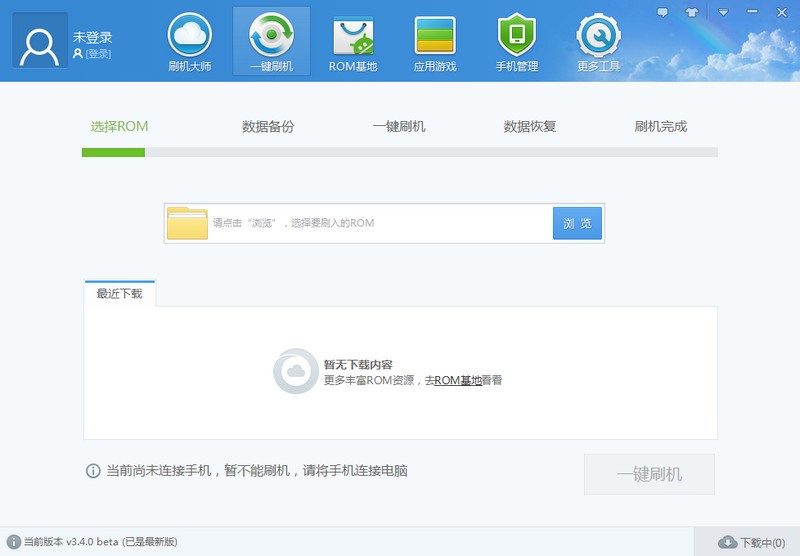
Task: Click the ROM file path input field
Action: click(380, 223)
